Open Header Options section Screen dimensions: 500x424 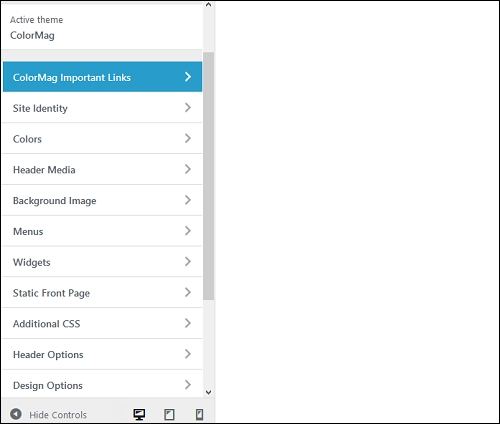pyautogui.click(x=102, y=354)
